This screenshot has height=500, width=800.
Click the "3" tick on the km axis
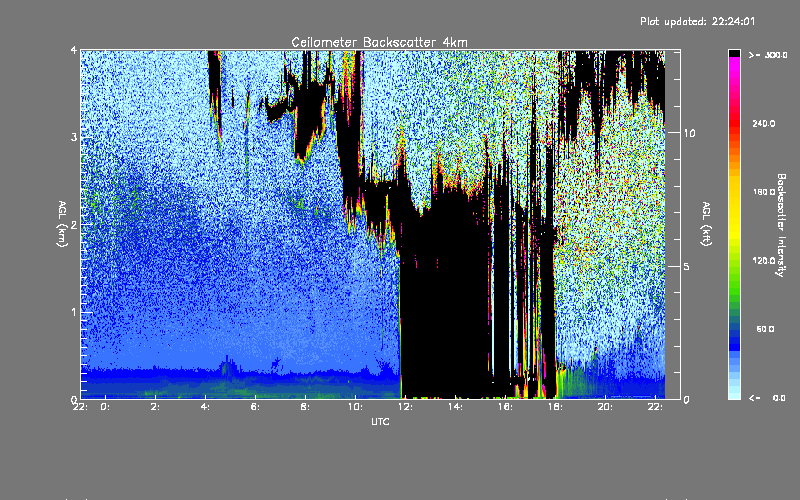pyautogui.click(x=74, y=137)
